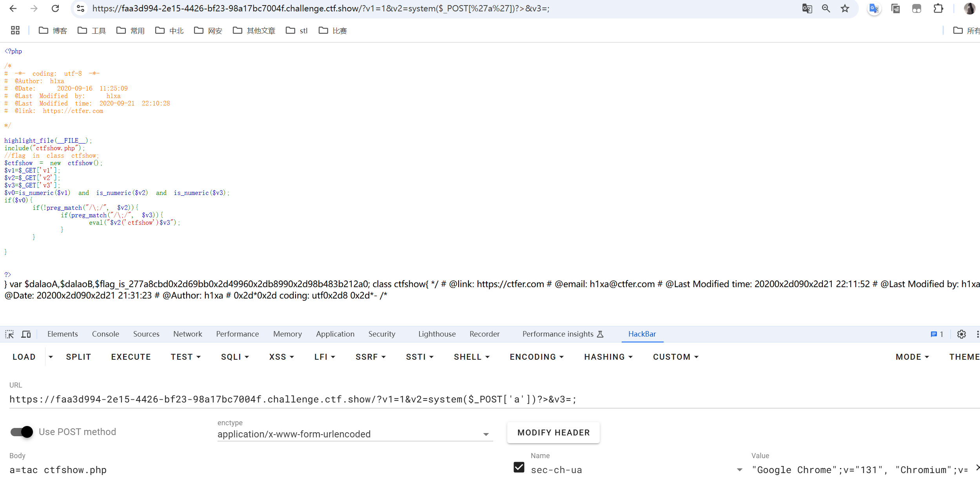Screen dimensions: 980x477
Task: Open the 网安 bookmark folder
Action: 208,31
